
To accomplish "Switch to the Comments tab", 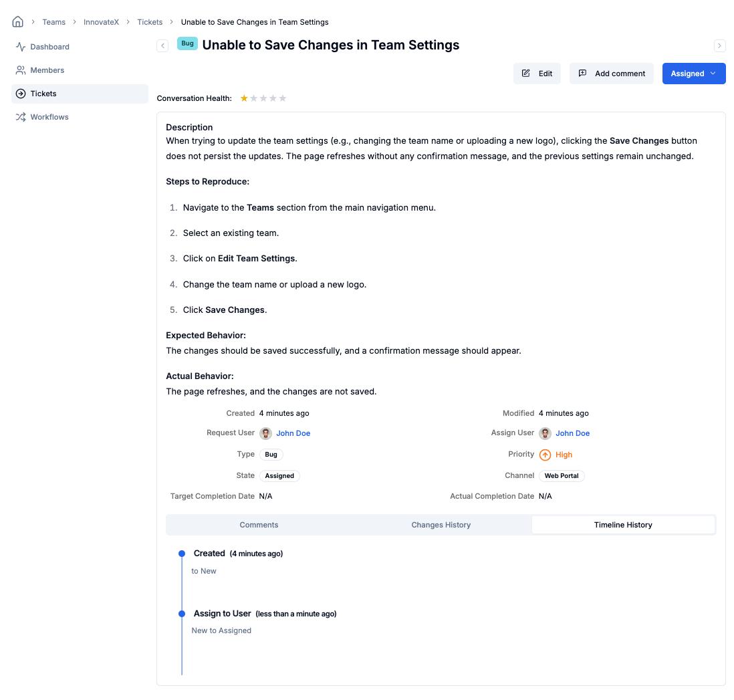I will click(x=259, y=525).
